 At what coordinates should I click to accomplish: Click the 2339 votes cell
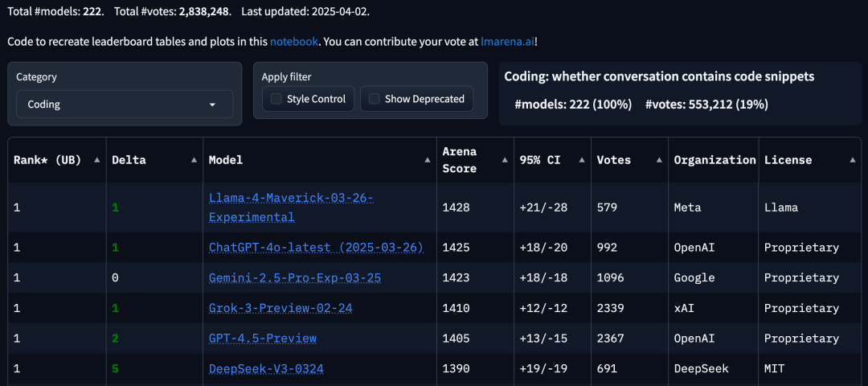click(629, 308)
